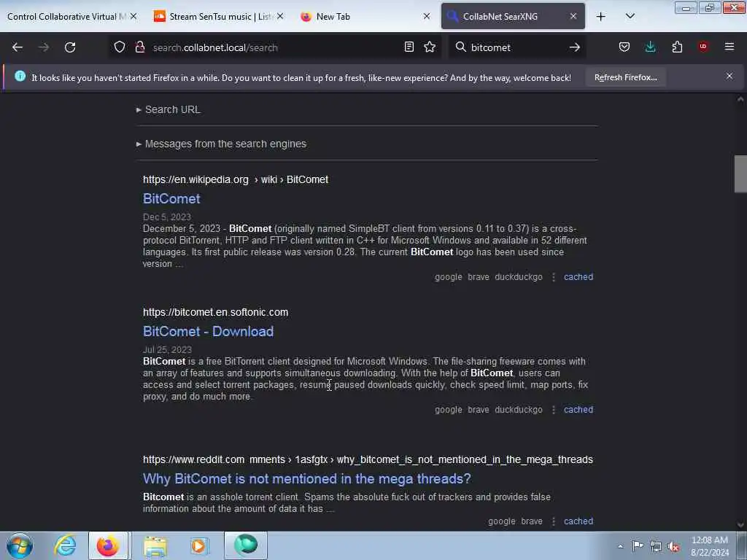
Task: Click the bitcomet search box field
Action: click(x=517, y=47)
